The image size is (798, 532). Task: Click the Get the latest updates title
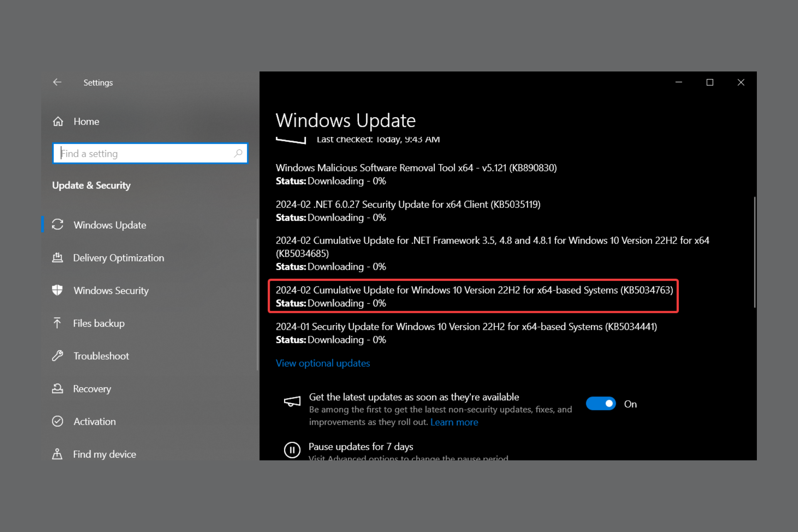coord(414,397)
